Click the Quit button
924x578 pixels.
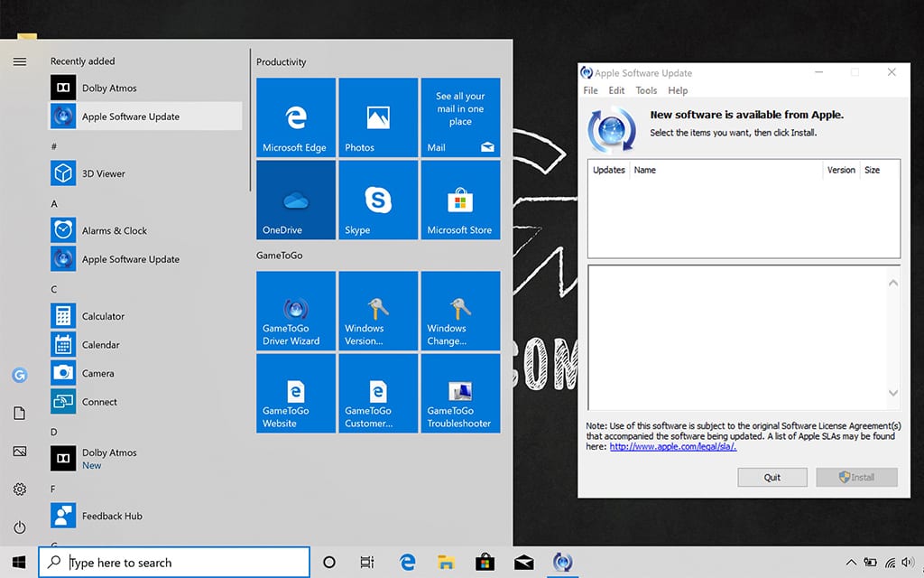click(x=772, y=477)
